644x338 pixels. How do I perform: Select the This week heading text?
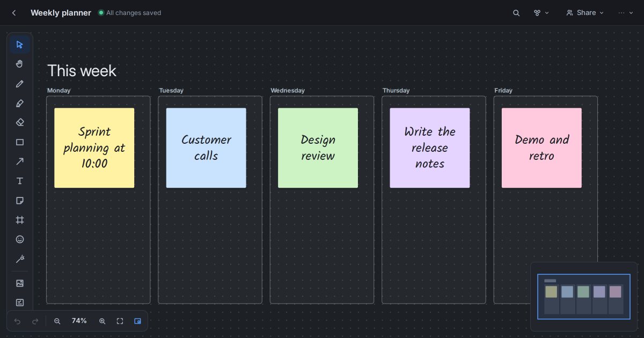(x=82, y=71)
